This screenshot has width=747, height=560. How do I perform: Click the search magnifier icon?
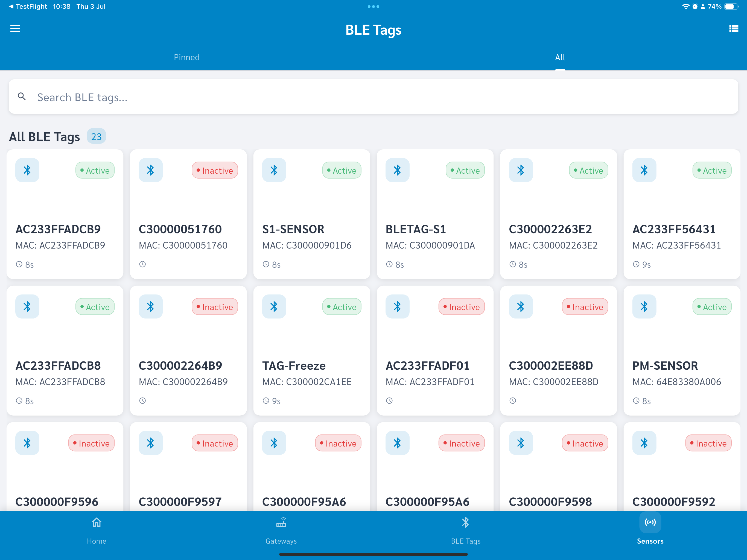click(x=22, y=97)
